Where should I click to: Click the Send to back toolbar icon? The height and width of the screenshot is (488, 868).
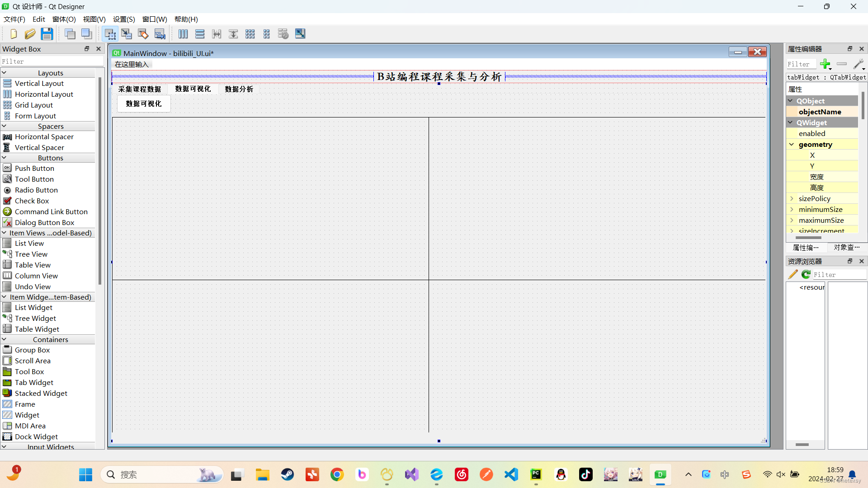(70, 34)
